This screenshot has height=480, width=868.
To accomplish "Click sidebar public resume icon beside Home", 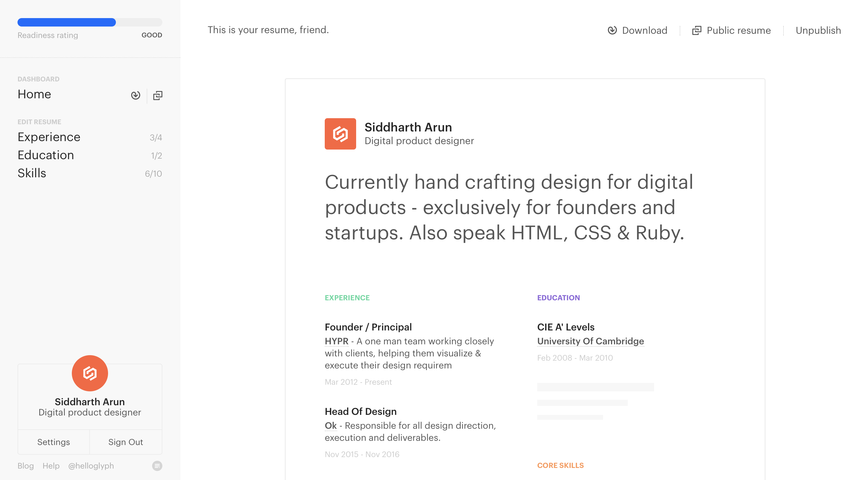I will coord(158,95).
